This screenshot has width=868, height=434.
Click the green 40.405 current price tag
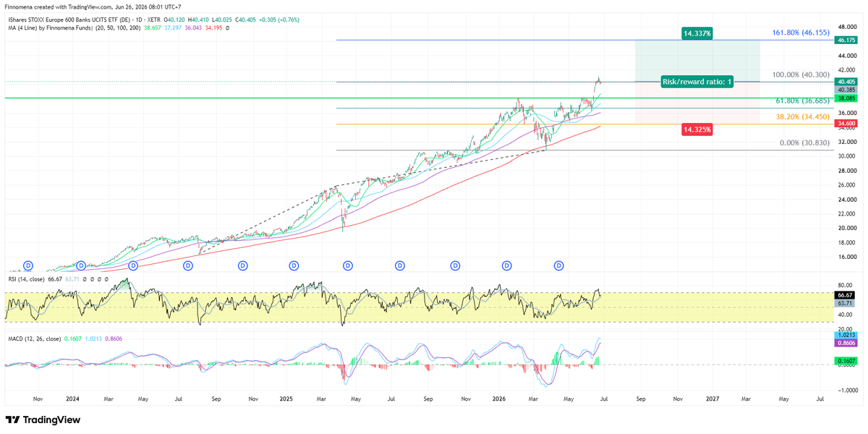click(846, 82)
